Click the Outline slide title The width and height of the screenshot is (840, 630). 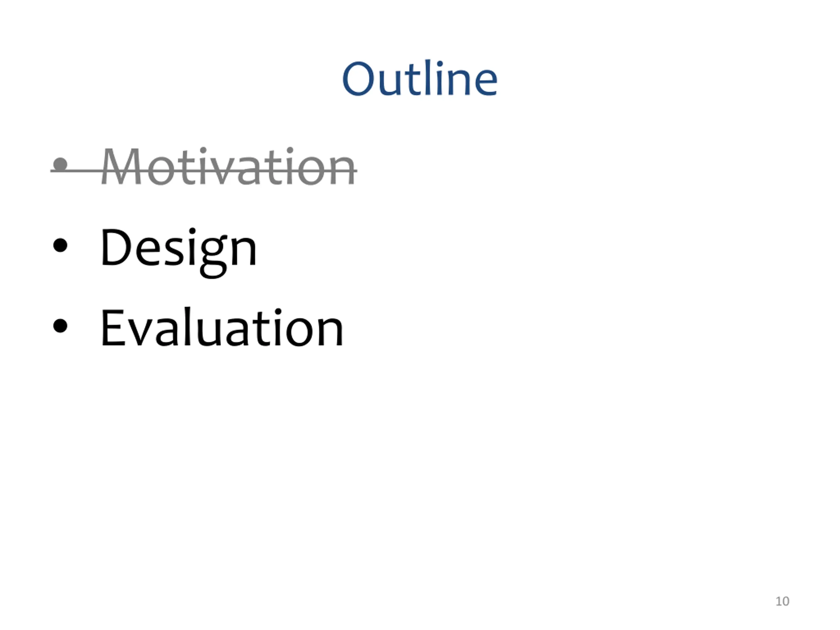click(420, 78)
